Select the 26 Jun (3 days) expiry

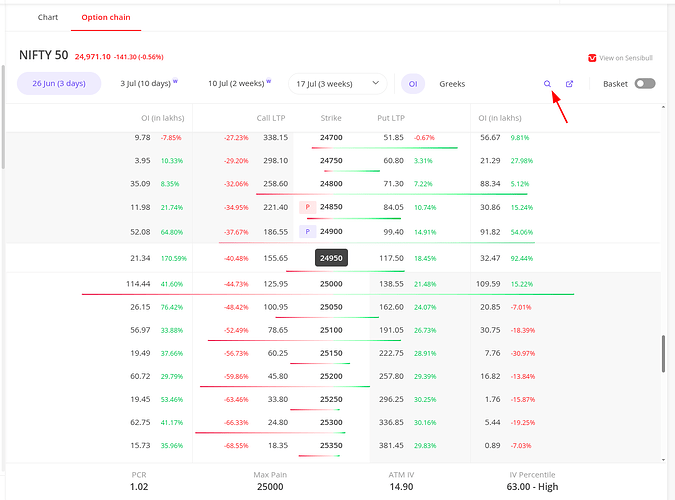coord(59,84)
